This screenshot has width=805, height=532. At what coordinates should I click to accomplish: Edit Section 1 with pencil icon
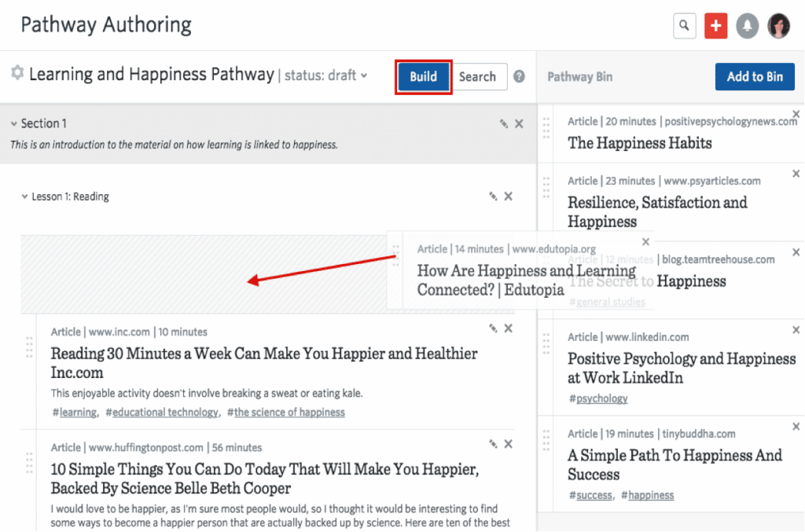pos(504,123)
